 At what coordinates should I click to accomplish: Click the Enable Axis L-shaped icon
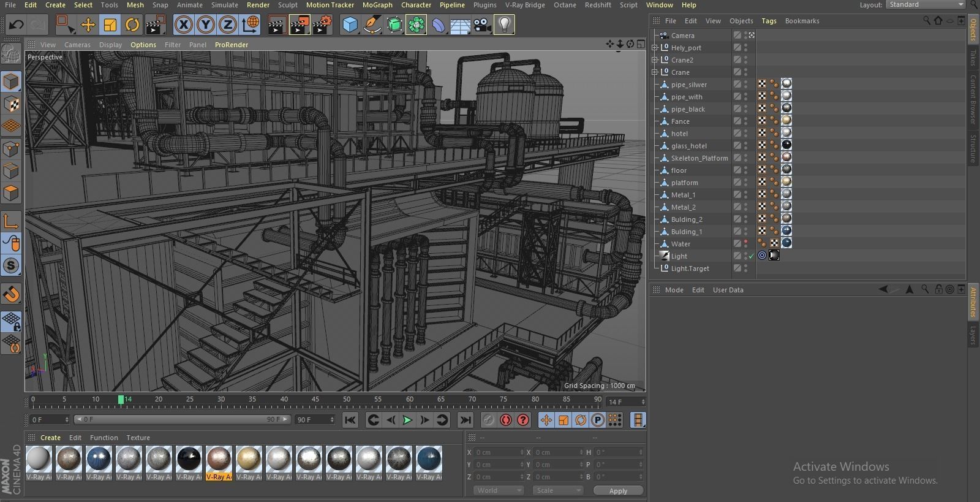(11, 221)
